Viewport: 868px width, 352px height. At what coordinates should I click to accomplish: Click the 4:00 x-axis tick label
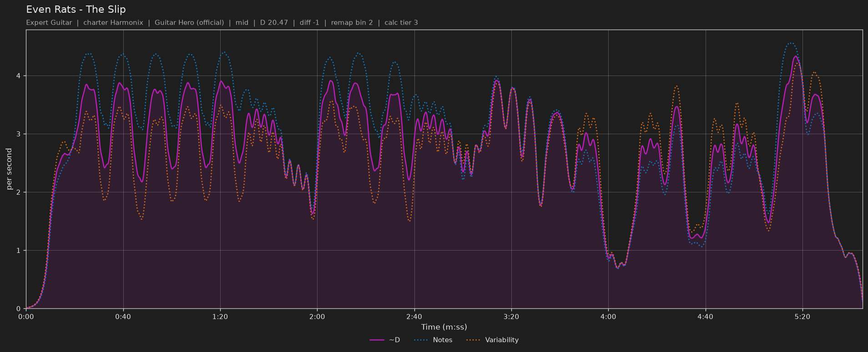click(x=608, y=317)
